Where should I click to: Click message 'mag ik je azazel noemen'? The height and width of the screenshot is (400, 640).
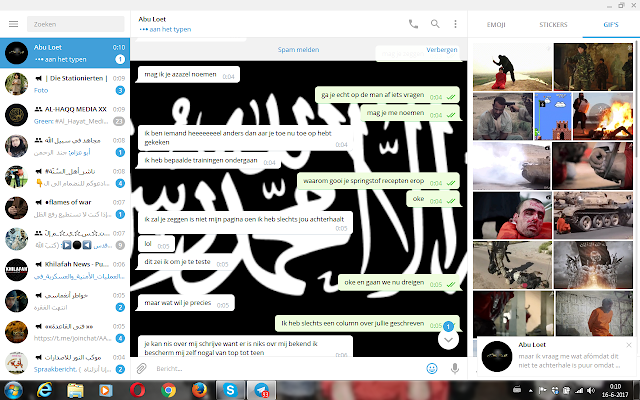click(x=189, y=75)
